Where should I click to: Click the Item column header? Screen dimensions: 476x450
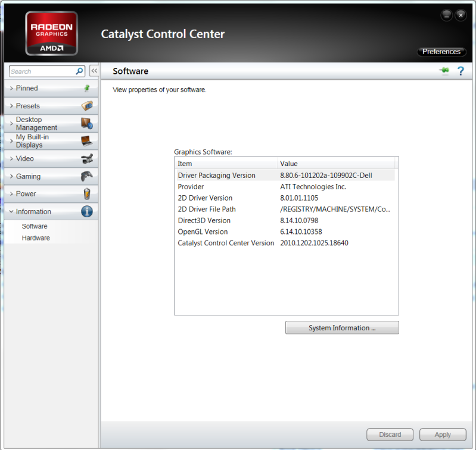pyautogui.click(x=226, y=164)
